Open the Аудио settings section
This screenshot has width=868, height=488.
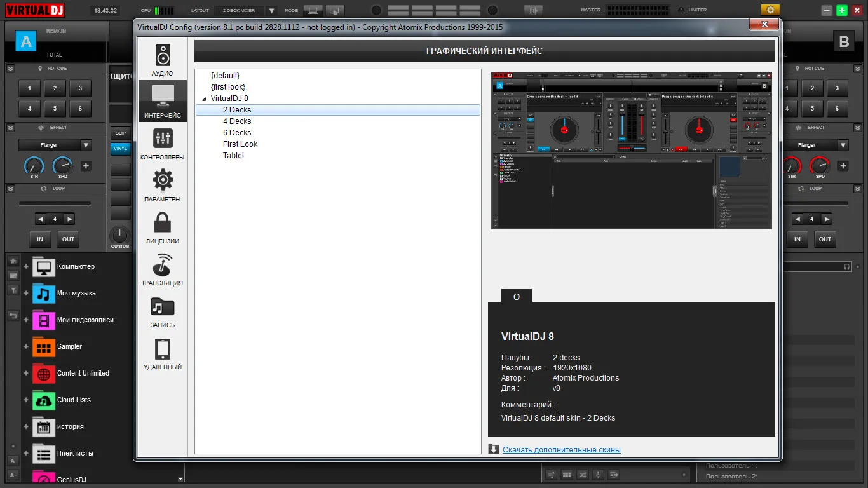click(163, 60)
